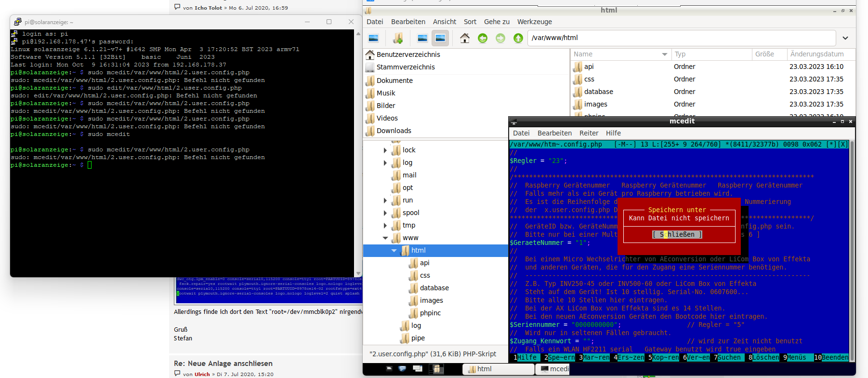Open the Reiter menu in mcedit
The height and width of the screenshot is (378, 868).
point(589,133)
